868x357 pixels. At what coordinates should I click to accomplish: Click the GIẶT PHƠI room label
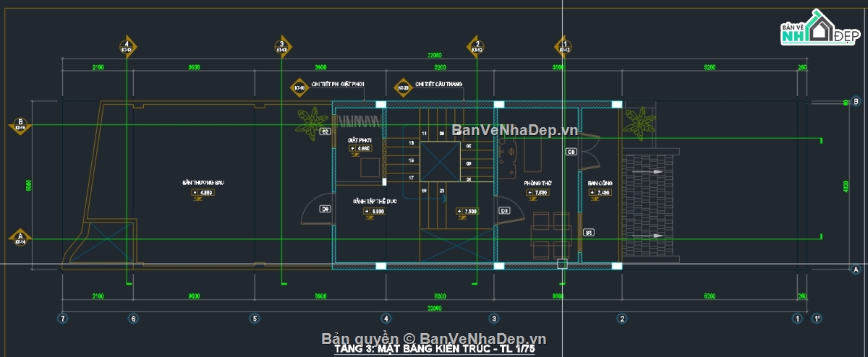point(359,139)
